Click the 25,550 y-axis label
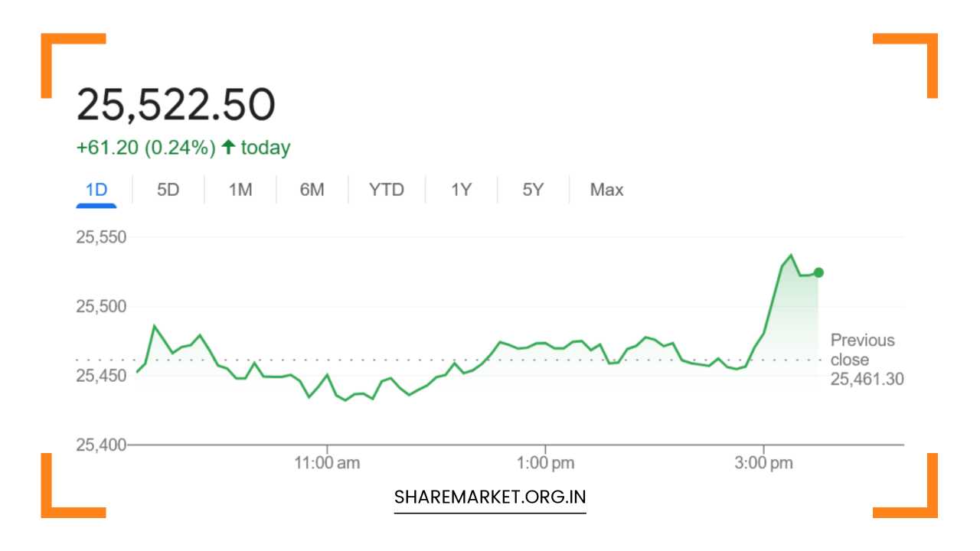 coord(103,237)
